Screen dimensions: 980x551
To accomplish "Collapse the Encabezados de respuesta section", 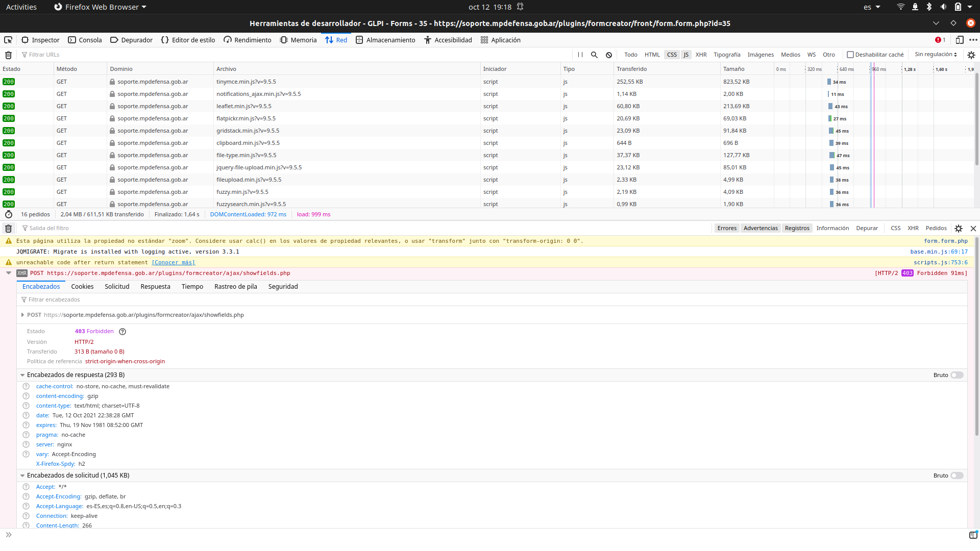I will click(x=22, y=374).
